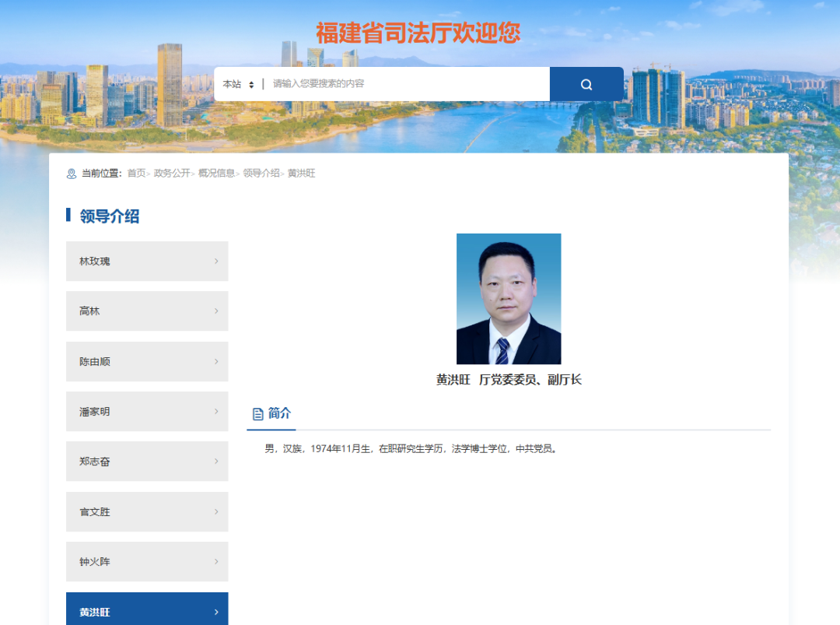Click the magnifier search button
Screen dimensions: 840x625
click(x=586, y=84)
